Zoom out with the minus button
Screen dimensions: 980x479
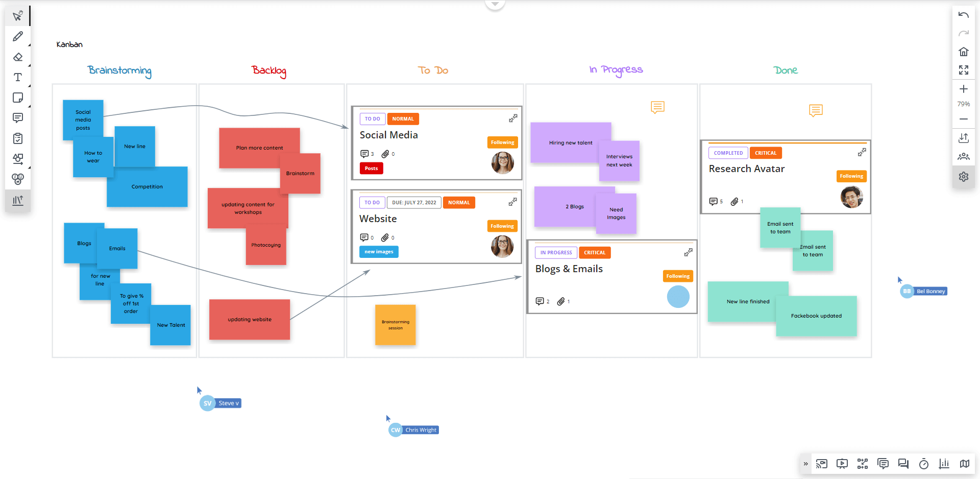[x=963, y=119]
